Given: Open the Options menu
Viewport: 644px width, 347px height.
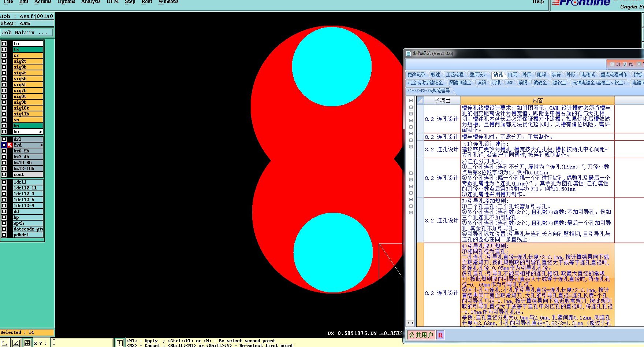Looking at the screenshot, I should click(x=66, y=2).
